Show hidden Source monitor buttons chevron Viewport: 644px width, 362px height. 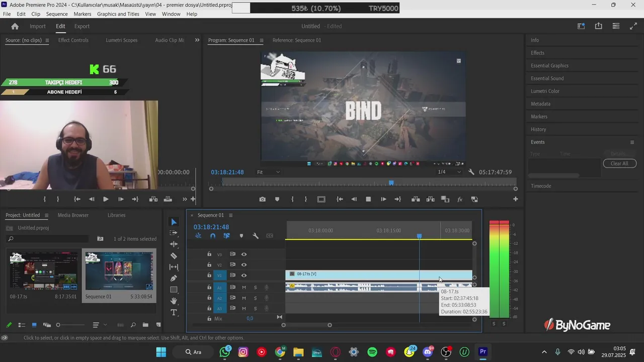[185, 199]
